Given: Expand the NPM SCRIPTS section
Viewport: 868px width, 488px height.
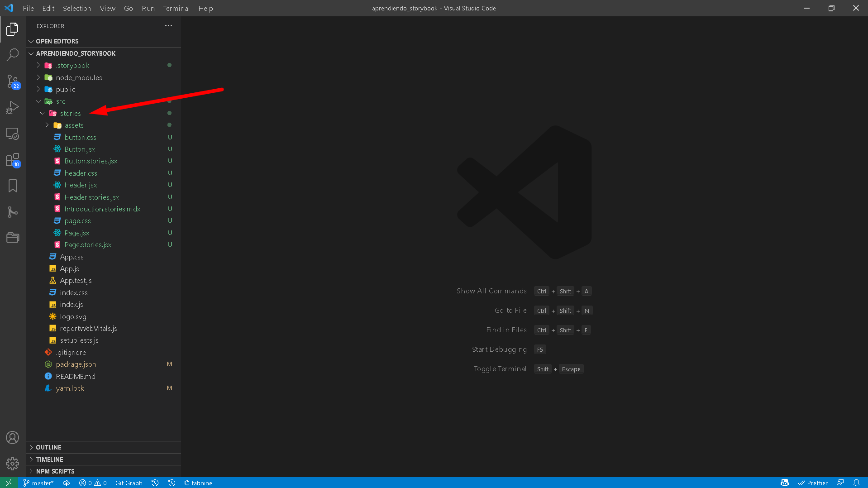Looking at the screenshot, I should (x=55, y=471).
